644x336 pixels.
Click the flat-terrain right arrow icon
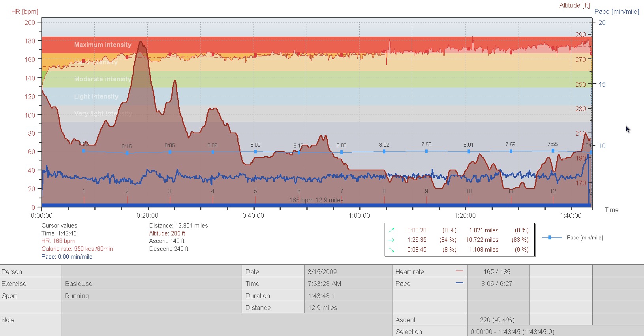tap(391, 240)
